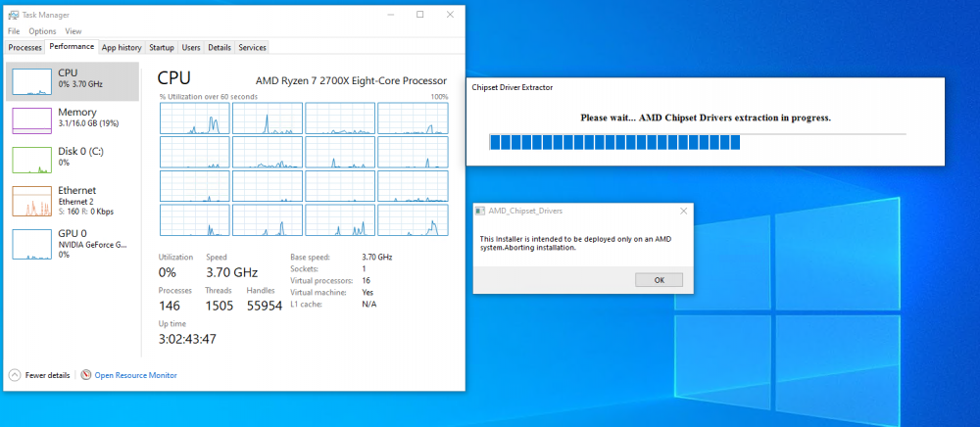Click the L1 cache value N/A
Viewport: 980px width, 427px height.
(368, 304)
